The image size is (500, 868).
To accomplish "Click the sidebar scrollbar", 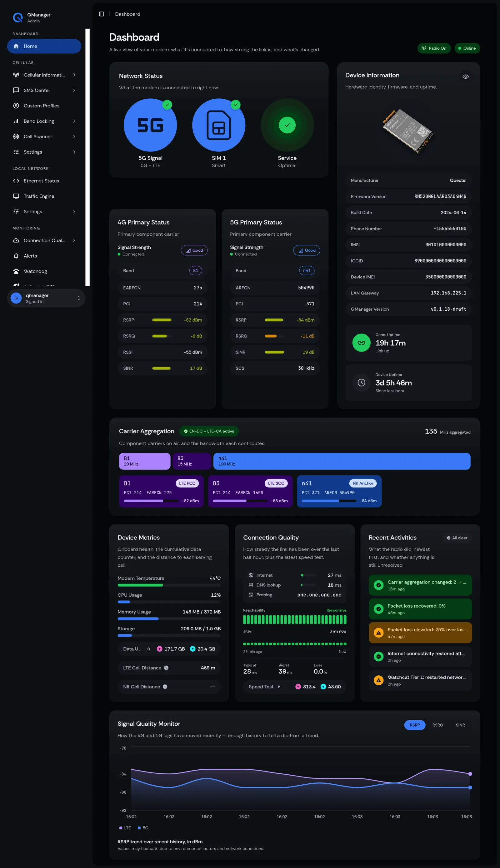I will [87, 157].
